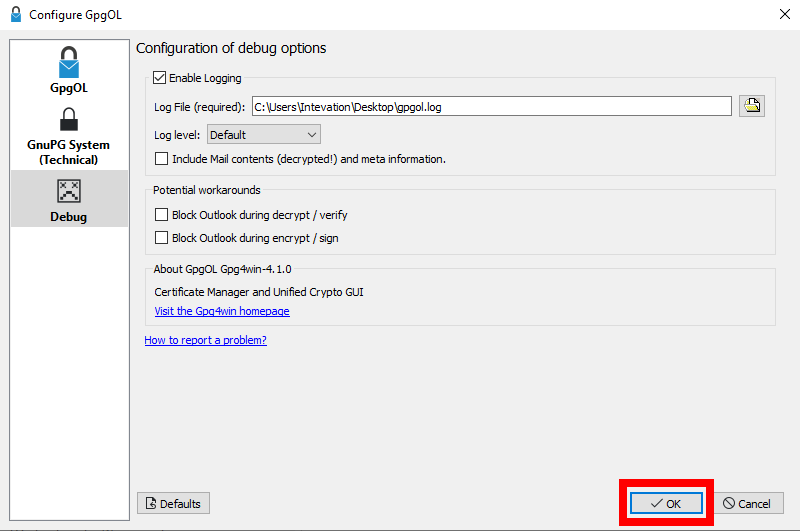
Task: Expand Log level combo box arrow
Action: 311,134
